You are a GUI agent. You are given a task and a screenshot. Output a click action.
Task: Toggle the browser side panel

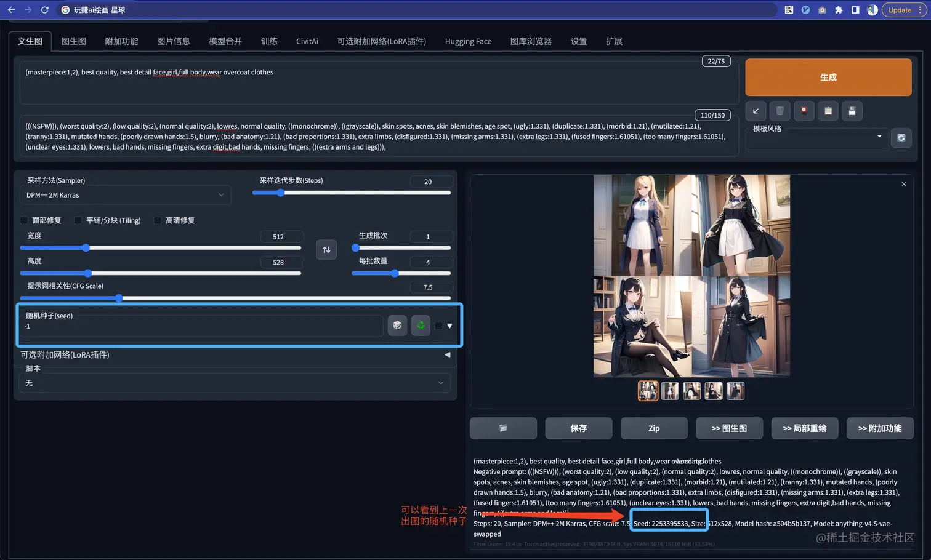click(x=855, y=10)
